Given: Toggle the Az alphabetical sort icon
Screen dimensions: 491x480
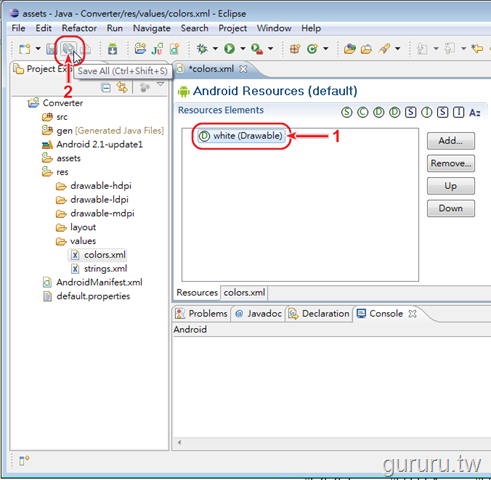Looking at the screenshot, I should (475, 113).
